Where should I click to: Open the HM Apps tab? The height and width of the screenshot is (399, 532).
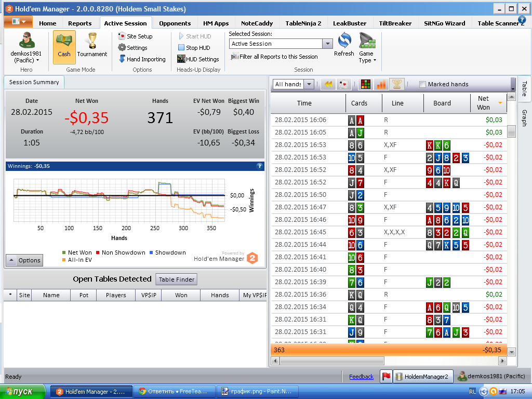click(216, 23)
